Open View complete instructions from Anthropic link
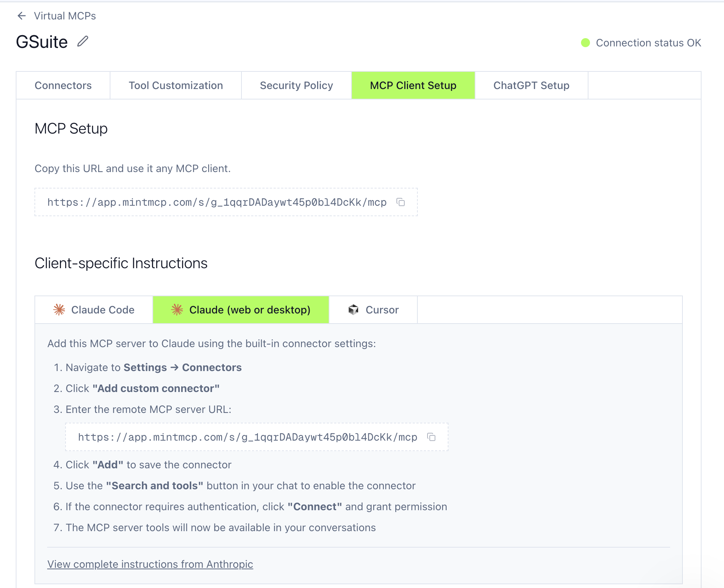724x588 pixels. [x=150, y=564]
